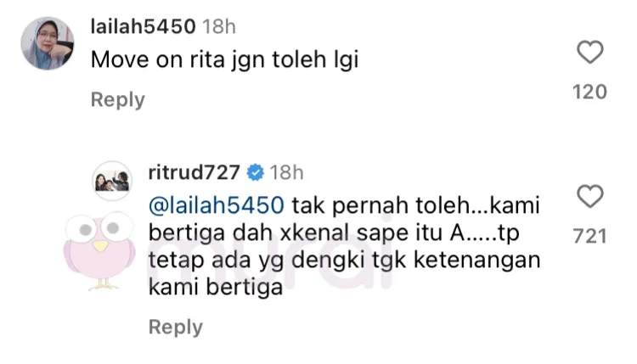The width and height of the screenshot is (637, 364).
Task: Click the 18h timestamp beside lailah5450
Action: pyautogui.click(x=219, y=27)
